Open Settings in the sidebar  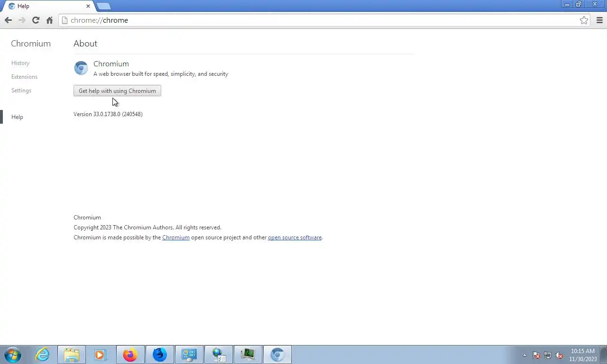[x=21, y=91]
